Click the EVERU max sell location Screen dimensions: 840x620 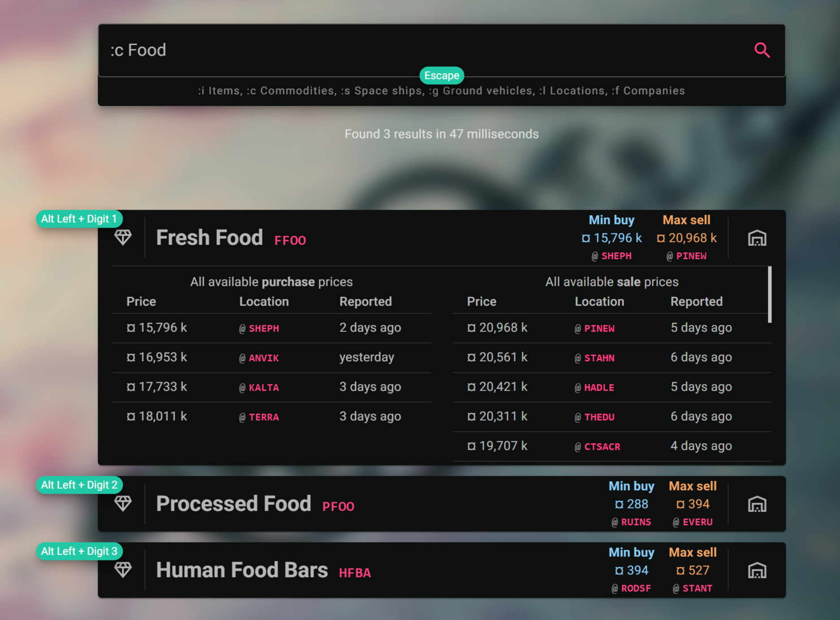697,522
